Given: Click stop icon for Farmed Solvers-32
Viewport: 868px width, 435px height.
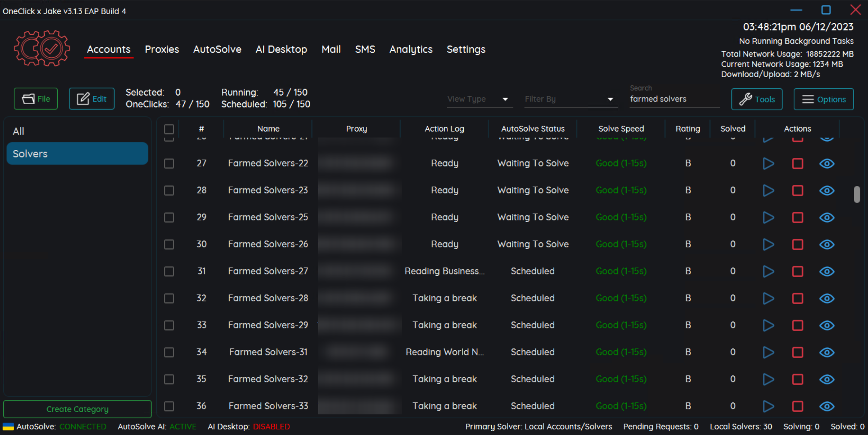Looking at the screenshot, I should [x=797, y=380].
